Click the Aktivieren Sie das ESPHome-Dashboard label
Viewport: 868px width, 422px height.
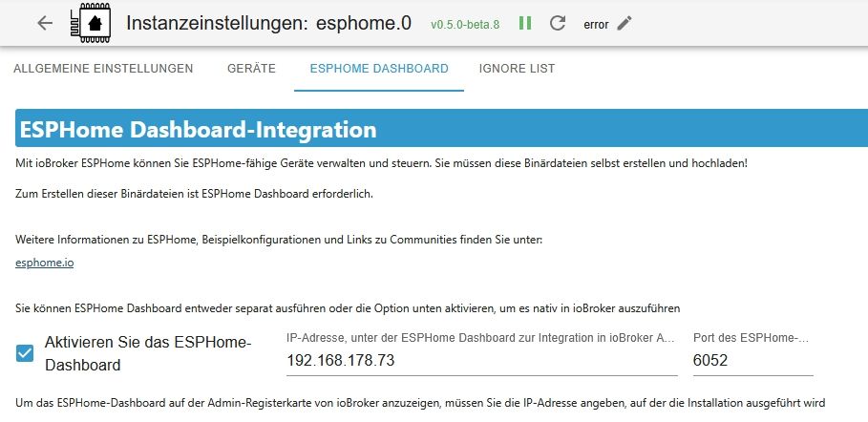(x=147, y=353)
